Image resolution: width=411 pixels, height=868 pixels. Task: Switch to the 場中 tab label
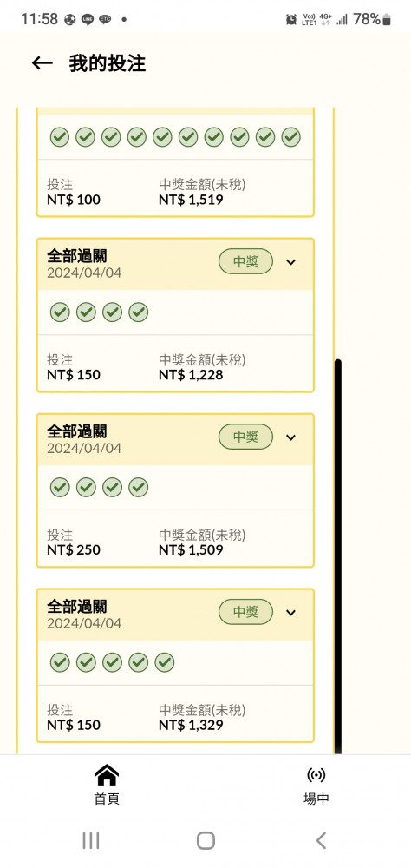click(x=316, y=799)
